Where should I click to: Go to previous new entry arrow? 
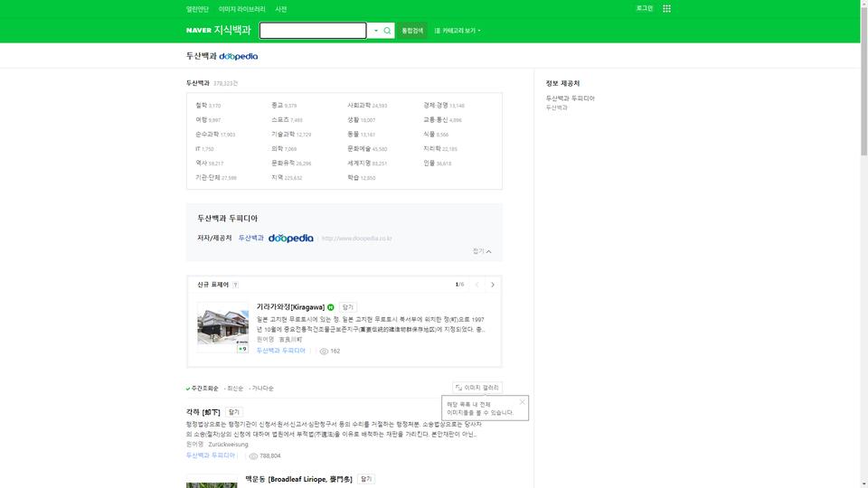click(x=476, y=285)
